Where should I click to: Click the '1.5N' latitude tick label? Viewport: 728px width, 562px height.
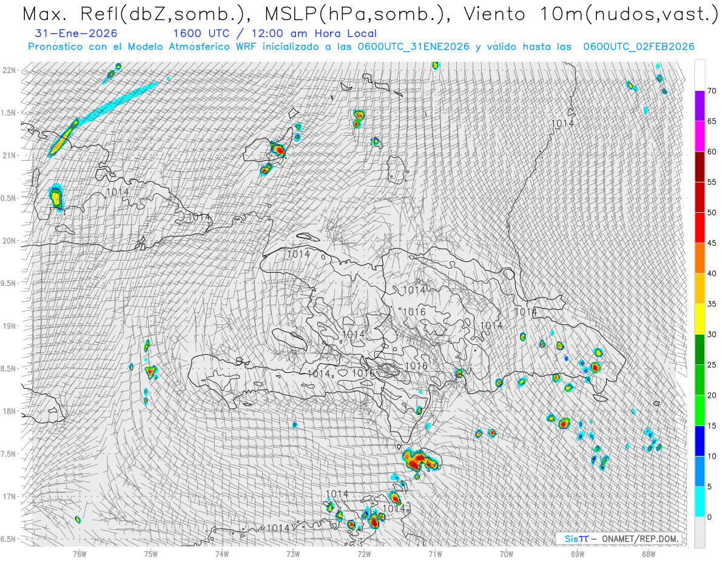point(8,113)
